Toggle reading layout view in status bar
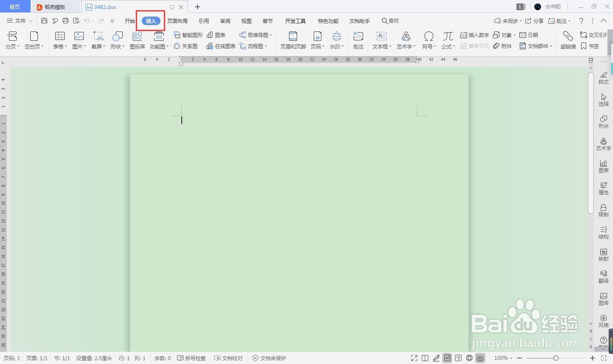Viewport: 613px width, 364px height. [425, 358]
